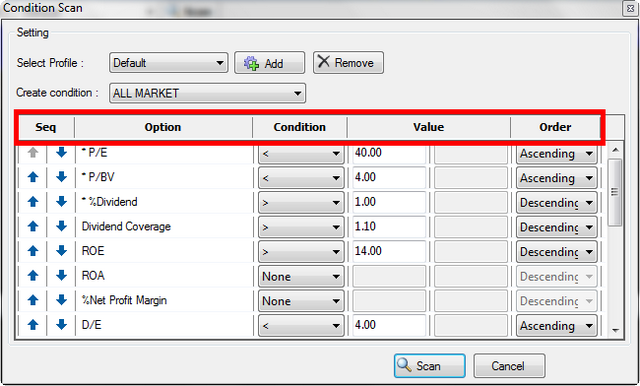Move P/E row down with blue arrow
The image size is (640, 386).
61,153
